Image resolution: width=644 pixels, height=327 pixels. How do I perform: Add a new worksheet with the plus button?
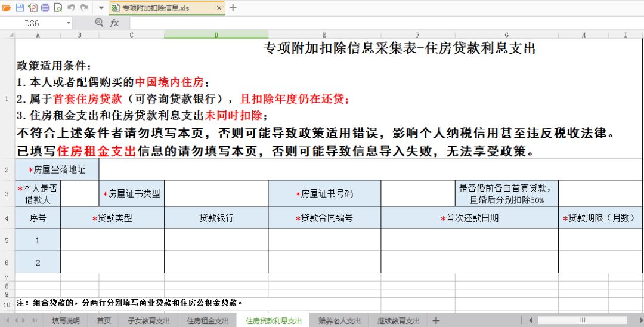436,321
